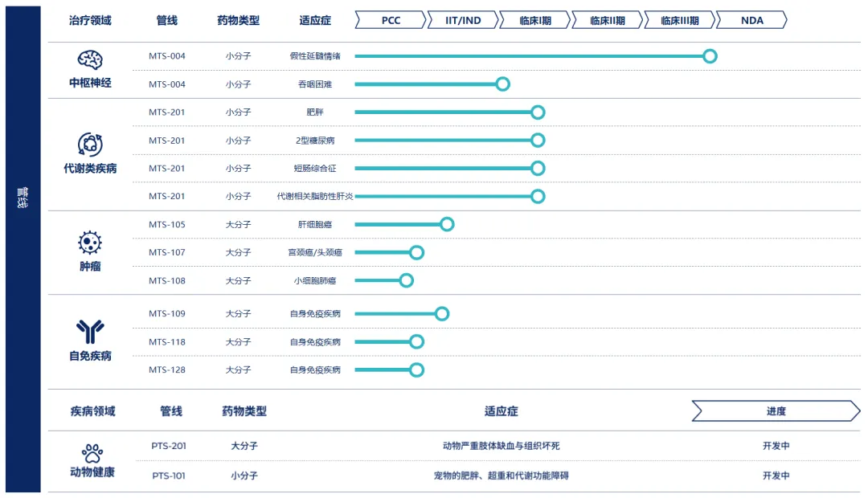The image size is (868, 498).
Task: Click progress endpoint circle for 吞咽困难
Action: [x=502, y=84]
